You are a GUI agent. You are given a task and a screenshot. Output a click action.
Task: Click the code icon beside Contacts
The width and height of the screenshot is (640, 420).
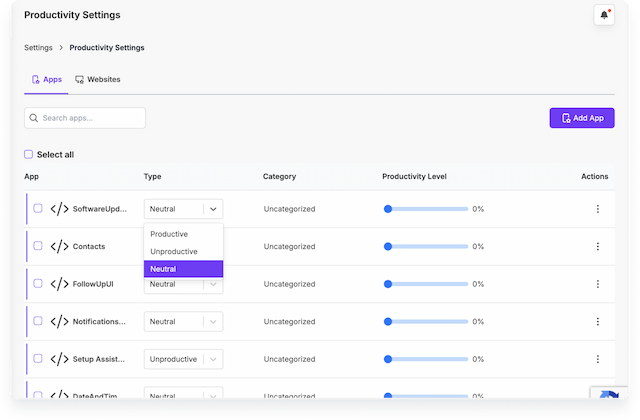[x=59, y=246]
